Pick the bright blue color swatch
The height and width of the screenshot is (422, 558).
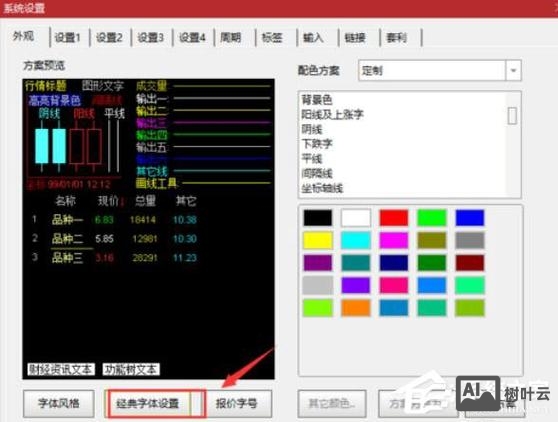coord(470,218)
